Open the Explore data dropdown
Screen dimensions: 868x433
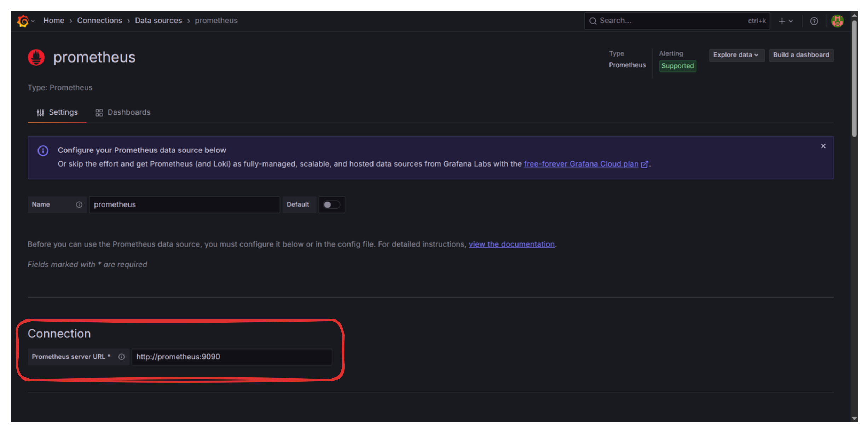736,55
